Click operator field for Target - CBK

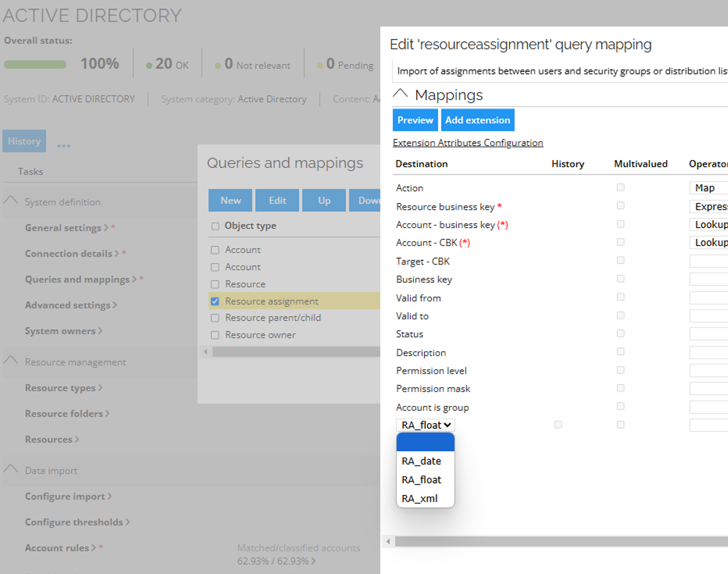pyautogui.click(x=709, y=261)
